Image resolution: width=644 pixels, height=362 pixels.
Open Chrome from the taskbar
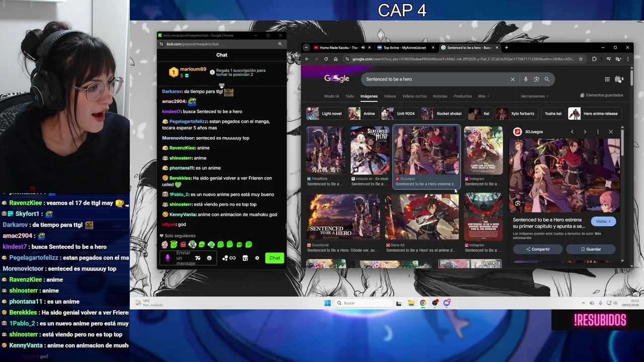point(423,303)
